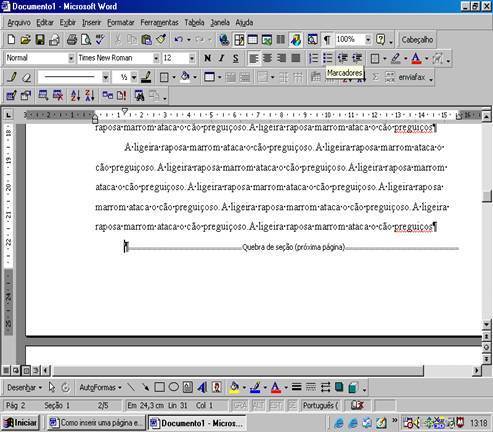The width and height of the screenshot is (493, 432).
Task: Click the Sort Ascending A-Z icon
Action: pos(75,96)
